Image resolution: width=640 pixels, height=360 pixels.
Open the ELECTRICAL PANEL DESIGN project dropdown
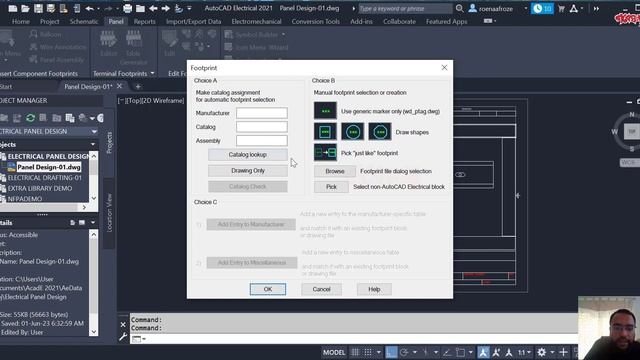click(x=94, y=131)
